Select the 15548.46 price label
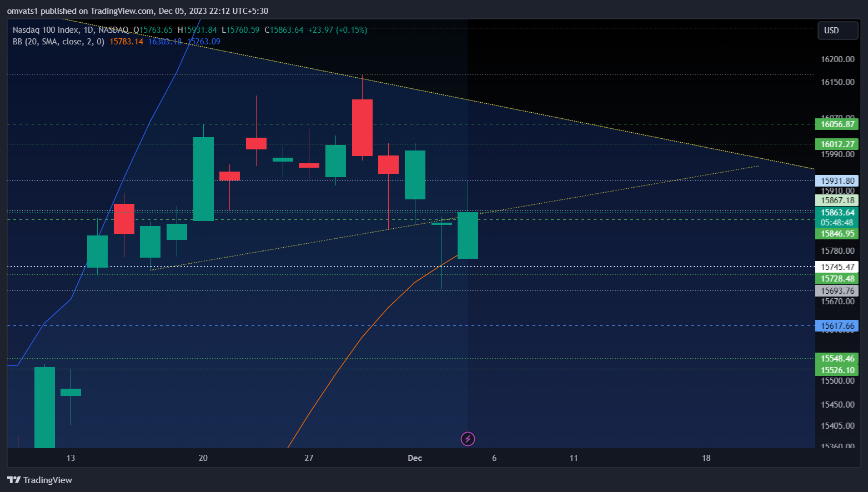Screen dimensions: 868x492 coord(837,359)
